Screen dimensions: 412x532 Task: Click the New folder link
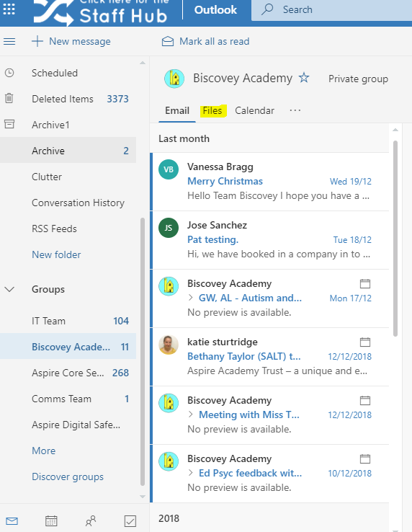pyautogui.click(x=56, y=254)
